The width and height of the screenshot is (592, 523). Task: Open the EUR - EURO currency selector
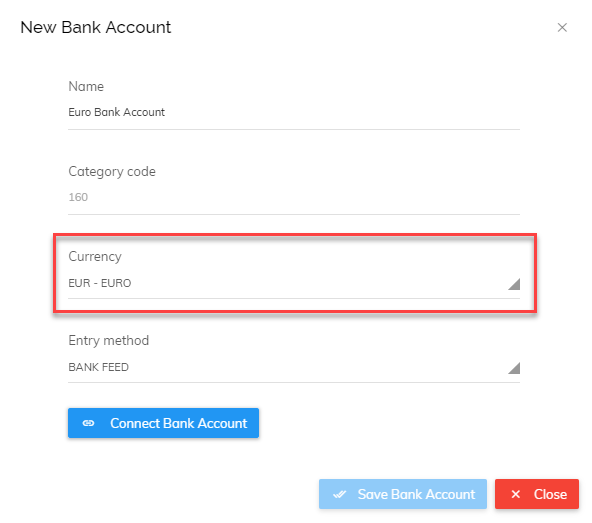294,284
